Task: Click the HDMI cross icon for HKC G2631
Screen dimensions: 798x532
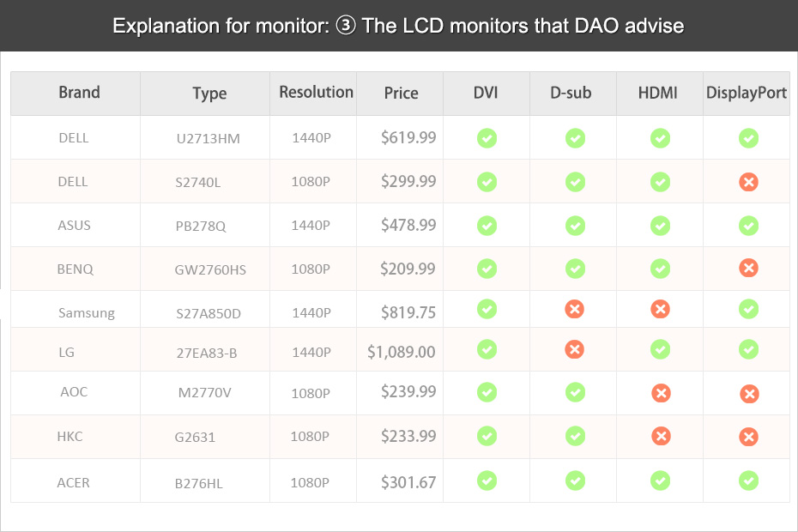Action: (x=661, y=436)
